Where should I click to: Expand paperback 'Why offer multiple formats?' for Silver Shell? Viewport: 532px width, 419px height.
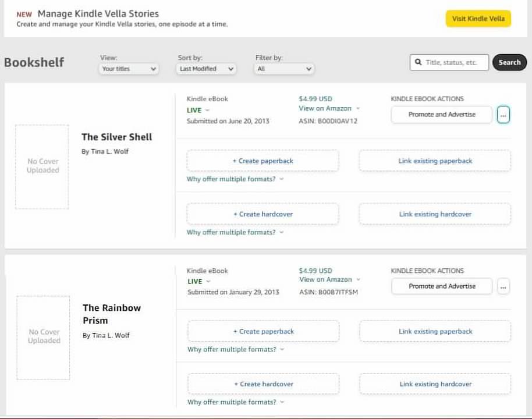(235, 179)
